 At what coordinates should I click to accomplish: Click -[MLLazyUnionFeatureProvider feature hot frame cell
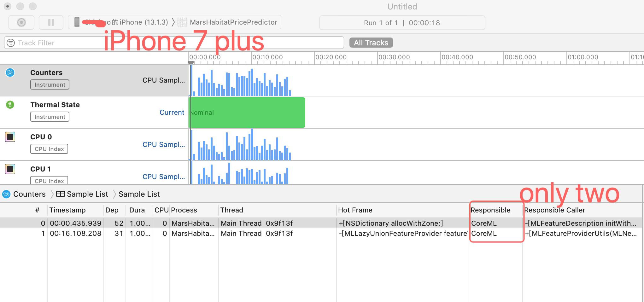tap(403, 233)
